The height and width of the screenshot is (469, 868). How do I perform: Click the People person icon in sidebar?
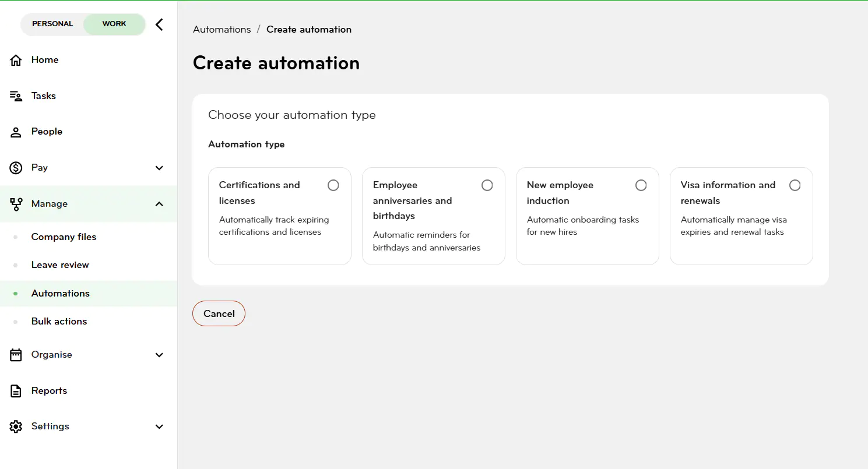pos(16,132)
